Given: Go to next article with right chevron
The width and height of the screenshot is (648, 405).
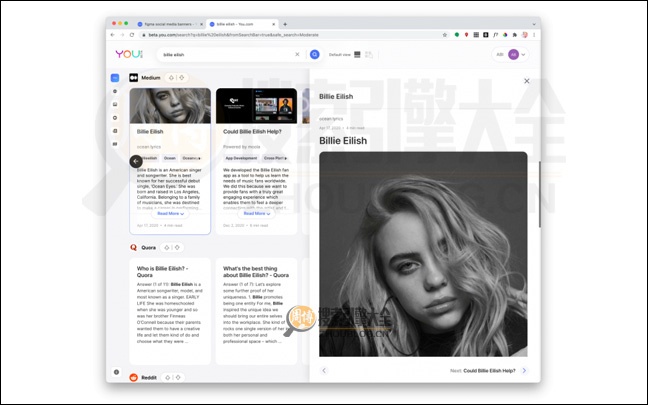Looking at the screenshot, I should click(524, 370).
